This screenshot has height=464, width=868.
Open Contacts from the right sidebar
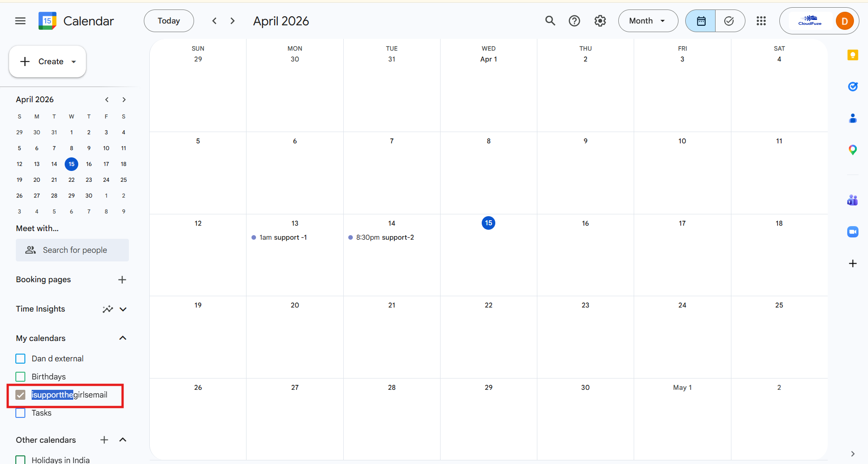853,118
